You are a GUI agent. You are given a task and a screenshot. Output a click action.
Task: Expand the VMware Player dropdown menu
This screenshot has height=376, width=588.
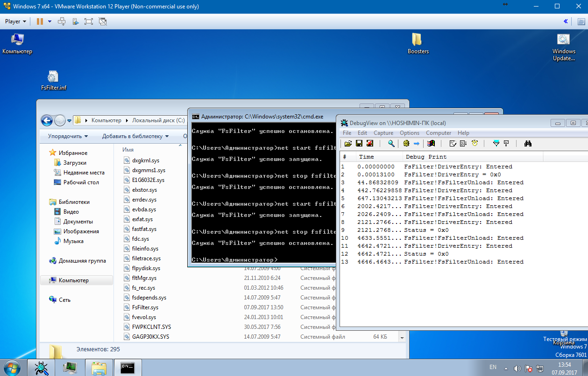point(15,21)
